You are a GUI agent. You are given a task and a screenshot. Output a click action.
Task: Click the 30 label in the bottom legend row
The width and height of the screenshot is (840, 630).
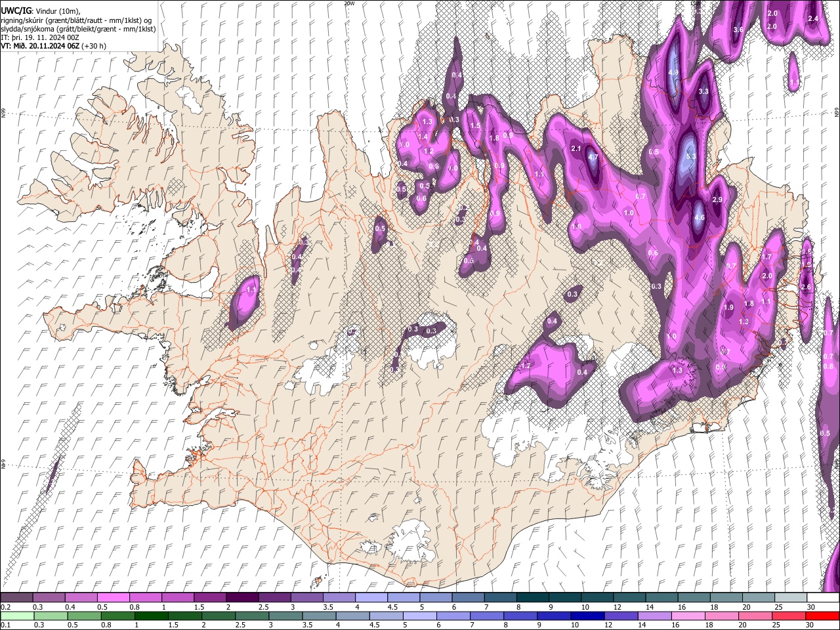click(810, 625)
